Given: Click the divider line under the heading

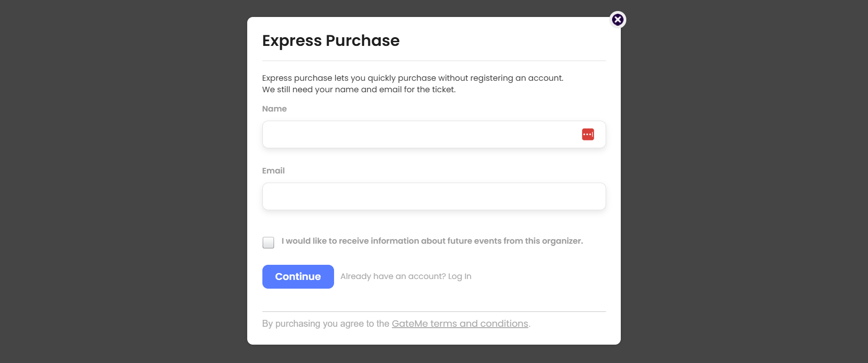Looking at the screenshot, I should pos(434,61).
